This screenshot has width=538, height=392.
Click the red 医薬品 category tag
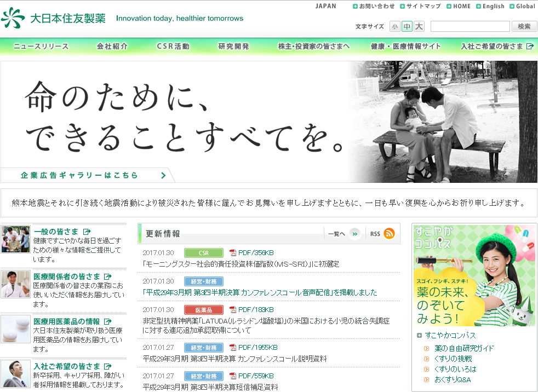[204, 310]
